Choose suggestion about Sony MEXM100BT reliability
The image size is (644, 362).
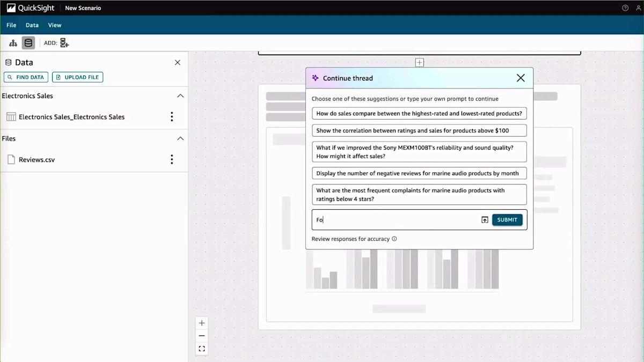(x=419, y=152)
